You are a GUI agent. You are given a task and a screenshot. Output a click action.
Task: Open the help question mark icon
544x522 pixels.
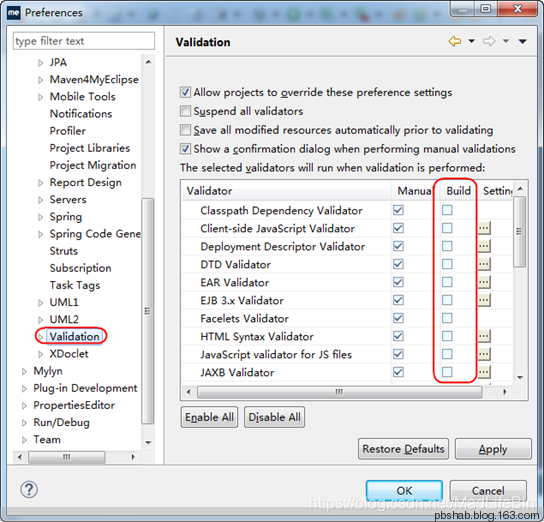pyautogui.click(x=29, y=489)
